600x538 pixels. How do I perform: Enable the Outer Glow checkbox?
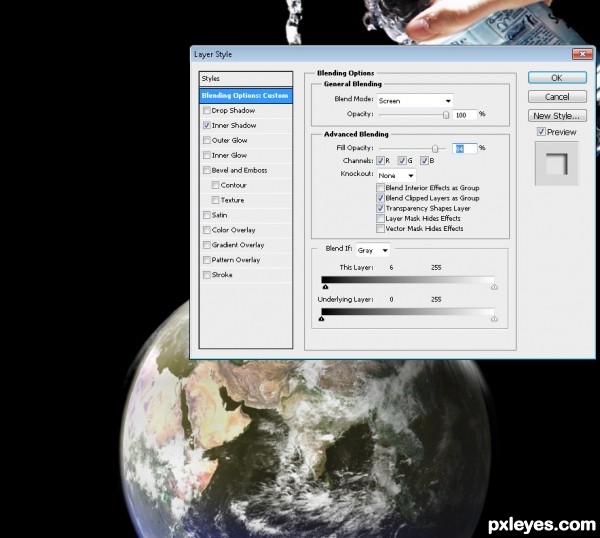click(x=207, y=140)
